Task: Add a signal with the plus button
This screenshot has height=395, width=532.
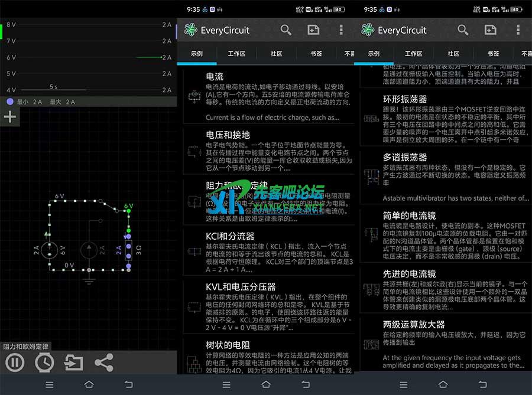Action: click(x=10, y=116)
